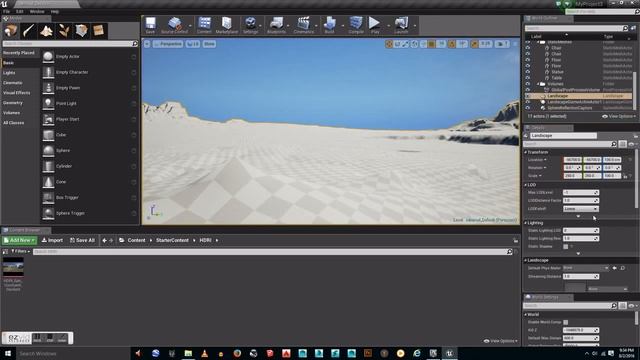Click the Sphere Trigger icon
This screenshot has height=360, width=640.
[48, 213]
